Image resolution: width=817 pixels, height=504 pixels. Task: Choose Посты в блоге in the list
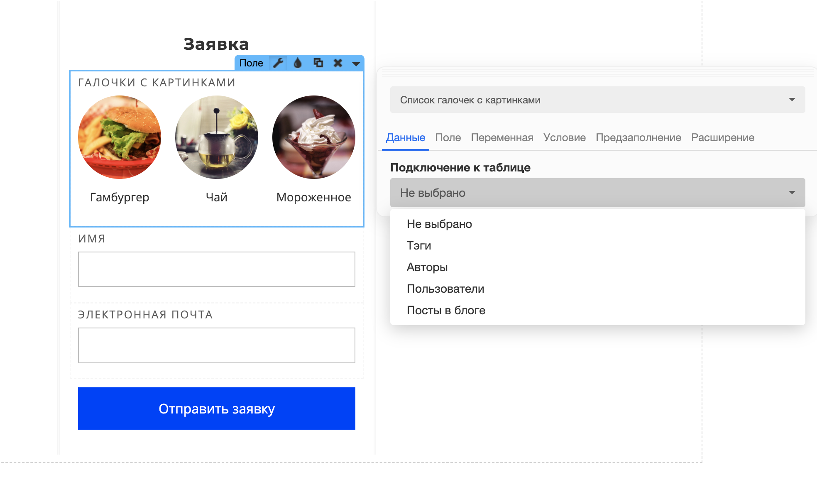click(x=598, y=311)
